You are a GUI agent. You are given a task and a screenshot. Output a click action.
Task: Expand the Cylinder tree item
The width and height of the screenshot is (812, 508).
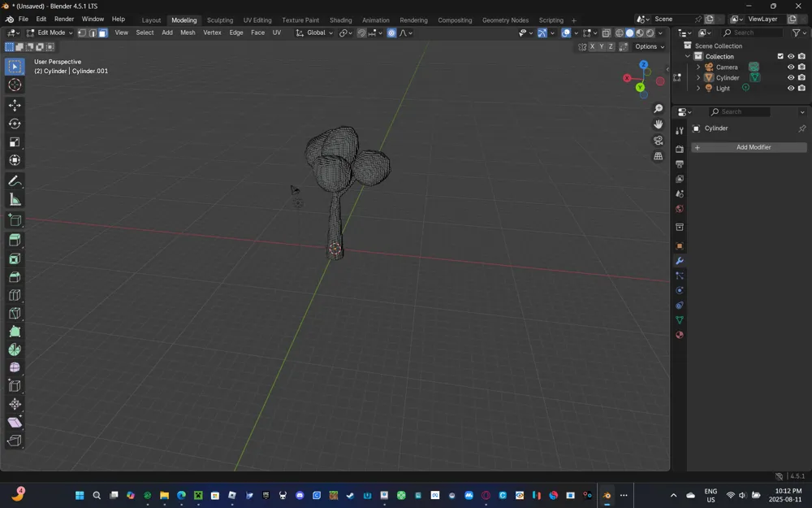(698, 78)
